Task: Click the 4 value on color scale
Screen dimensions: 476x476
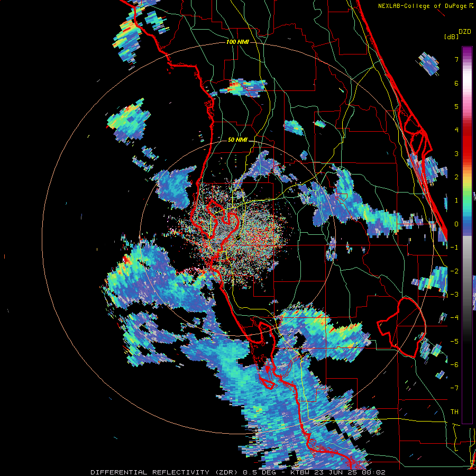Action: (x=456, y=130)
